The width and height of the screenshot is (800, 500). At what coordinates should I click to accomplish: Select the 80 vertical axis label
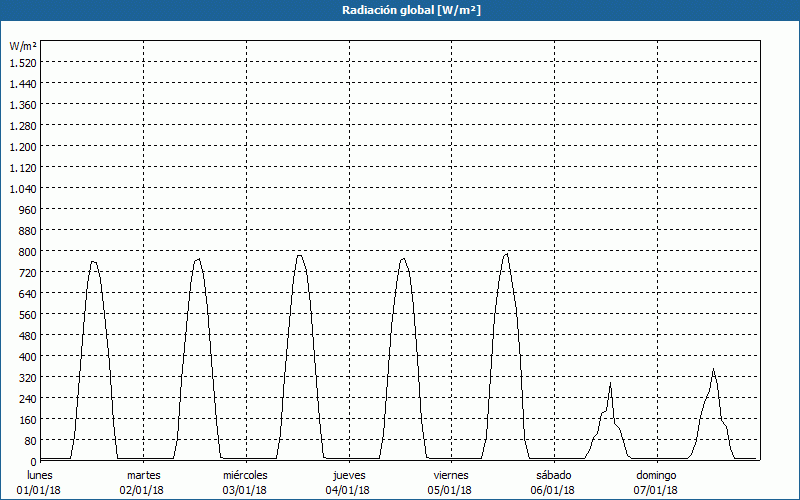coord(30,440)
